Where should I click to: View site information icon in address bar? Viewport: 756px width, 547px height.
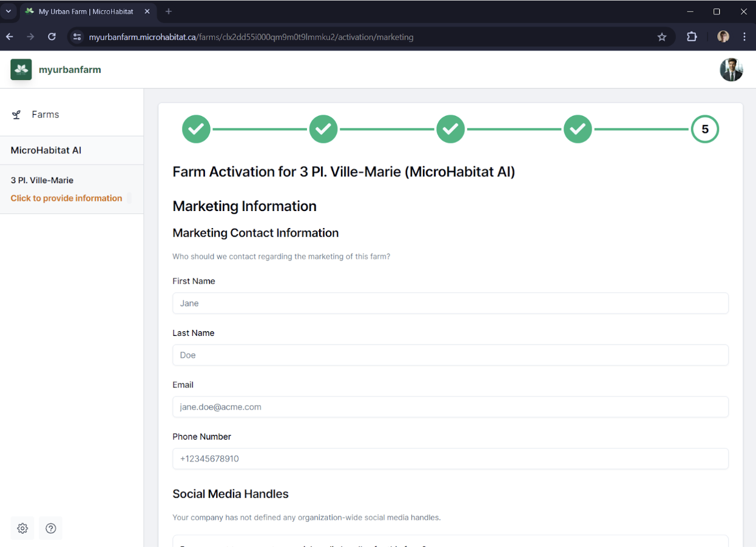pyautogui.click(x=77, y=37)
